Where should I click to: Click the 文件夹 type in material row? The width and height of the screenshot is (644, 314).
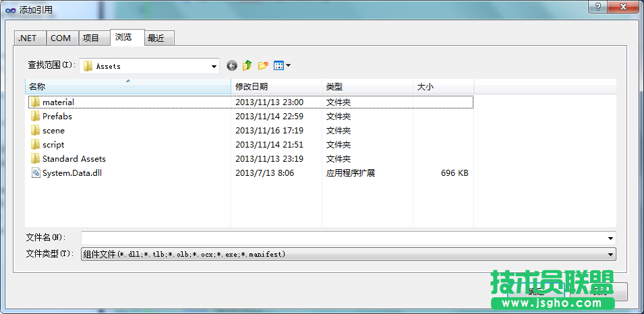click(x=339, y=102)
